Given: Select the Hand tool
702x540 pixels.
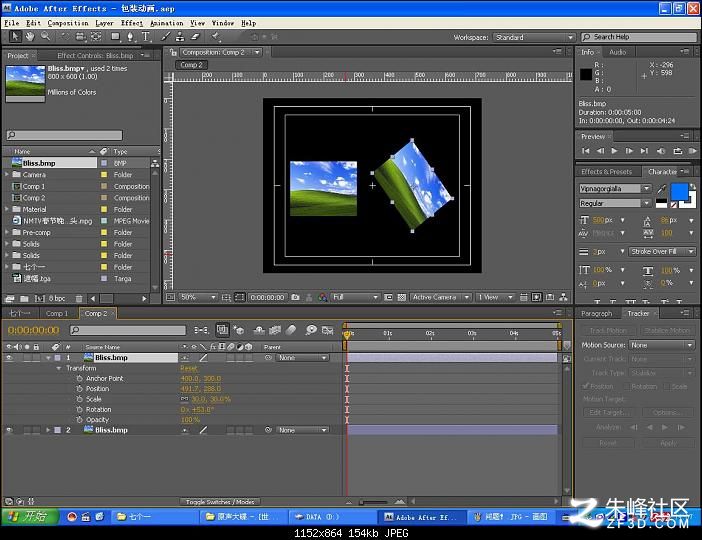Looking at the screenshot, I should (30, 36).
